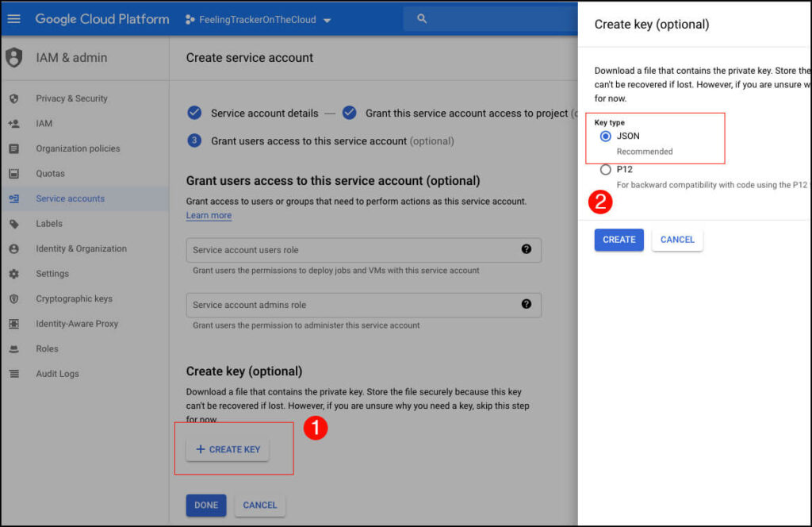
Task: Click the Service account details step
Action: 253,113
